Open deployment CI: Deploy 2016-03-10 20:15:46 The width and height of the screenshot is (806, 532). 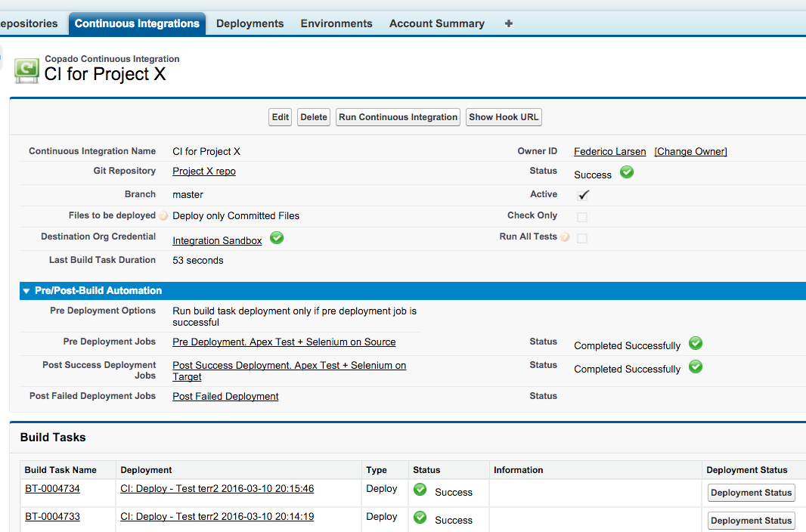[x=217, y=488]
